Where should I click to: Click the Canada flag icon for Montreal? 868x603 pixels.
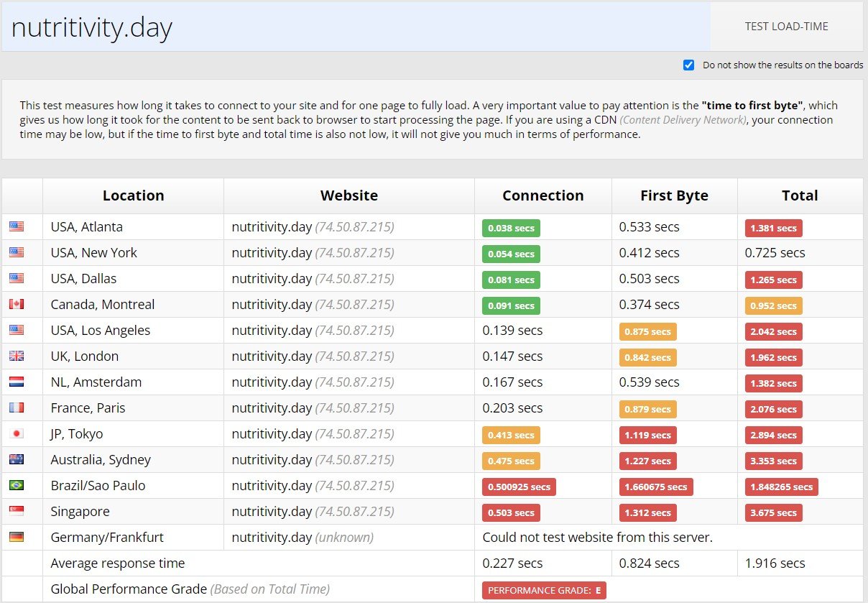[17, 305]
